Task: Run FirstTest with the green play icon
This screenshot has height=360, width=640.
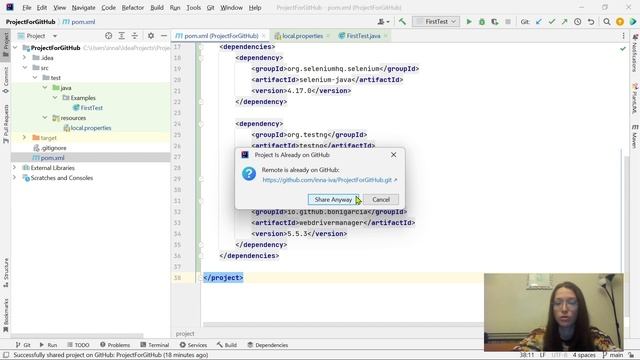Action: [x=469, y=22]
